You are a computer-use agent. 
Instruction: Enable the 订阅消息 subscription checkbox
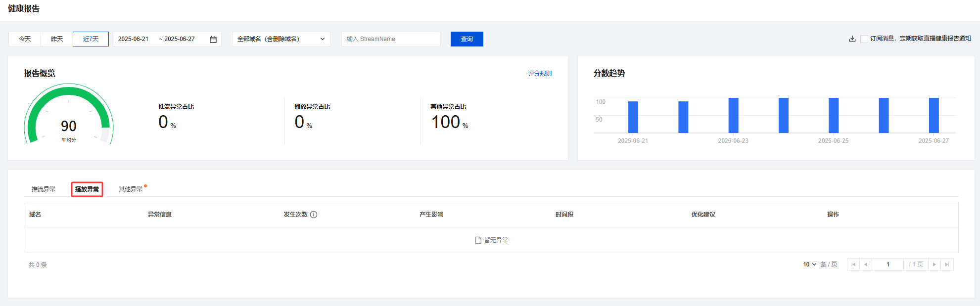tap(864, 39)
